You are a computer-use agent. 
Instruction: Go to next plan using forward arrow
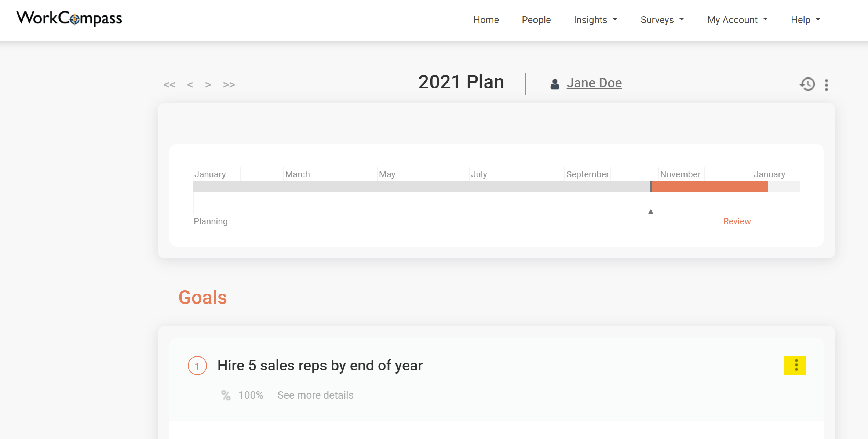208,84
